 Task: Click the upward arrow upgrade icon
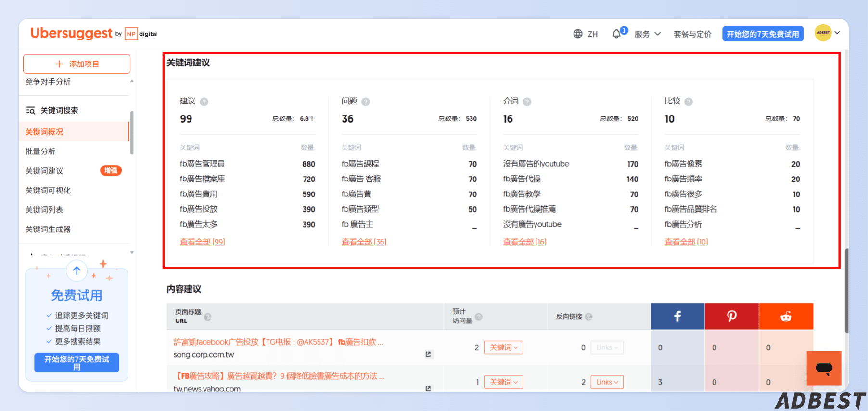[x=77, y=271]
